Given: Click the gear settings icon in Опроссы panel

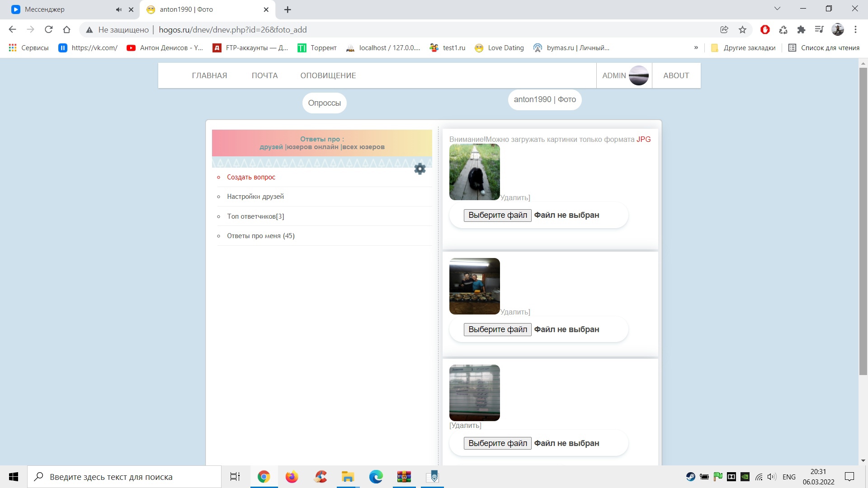Looking at the screenshot, I should [x=420, y=169].
